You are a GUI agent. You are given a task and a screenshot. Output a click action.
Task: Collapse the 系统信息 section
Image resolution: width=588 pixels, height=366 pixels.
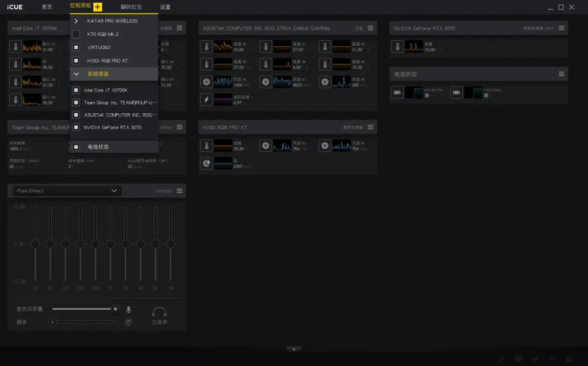click(x=76, y=74)
